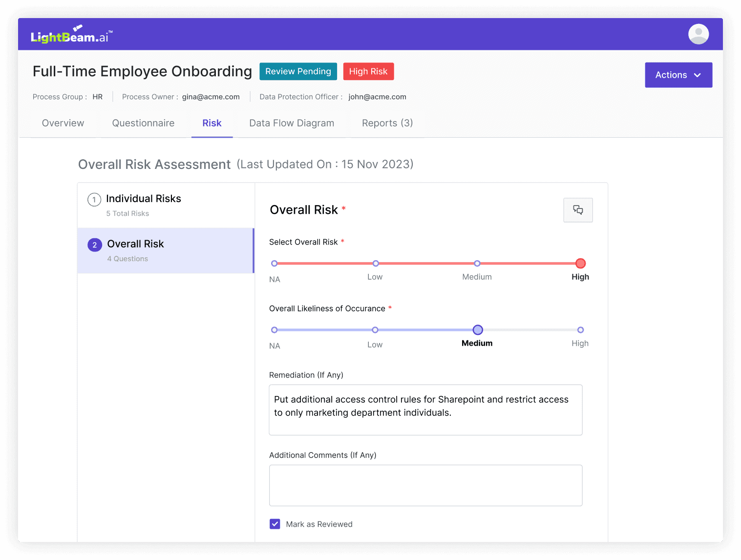Image resolution: width=741 pixels, height=560 pixels.
Task: Set Likeliness of Occurance to NA
Action: pyautogui.click(x=275, y=330)
